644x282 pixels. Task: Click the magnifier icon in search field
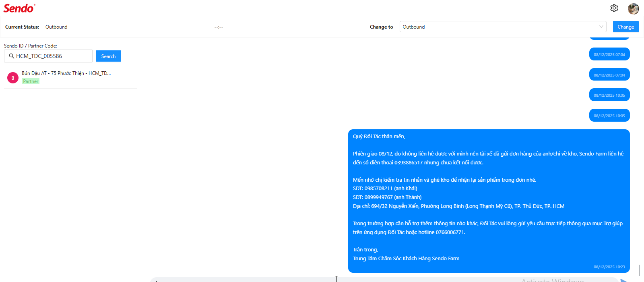click(x=12, y=56)
